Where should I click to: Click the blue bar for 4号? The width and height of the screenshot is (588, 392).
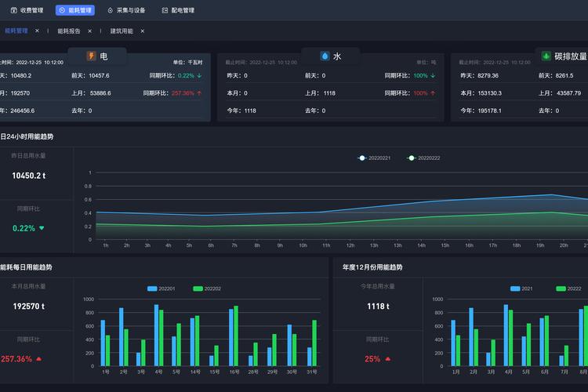pyautogui.click(x=156, y=336)
